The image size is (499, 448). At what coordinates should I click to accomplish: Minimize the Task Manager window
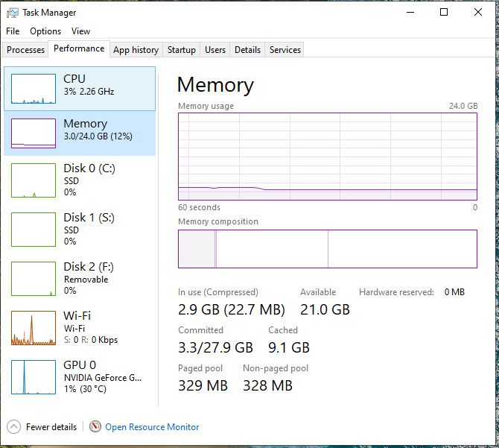click(x=410, y=13)
